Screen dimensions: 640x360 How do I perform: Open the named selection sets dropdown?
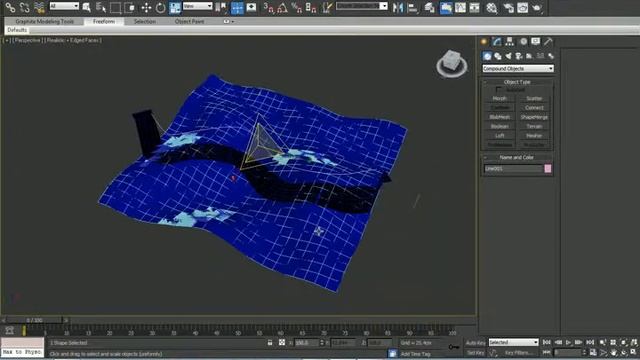tap(362, 6)
